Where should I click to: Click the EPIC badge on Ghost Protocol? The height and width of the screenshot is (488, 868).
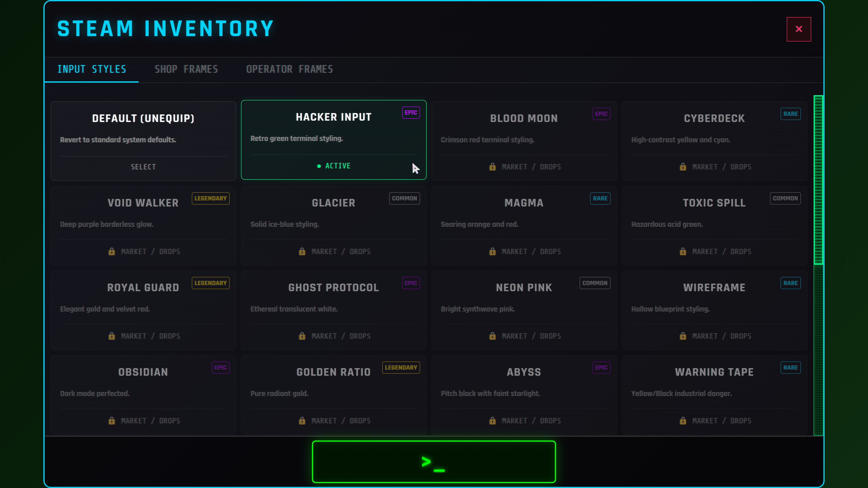[411, 283]
